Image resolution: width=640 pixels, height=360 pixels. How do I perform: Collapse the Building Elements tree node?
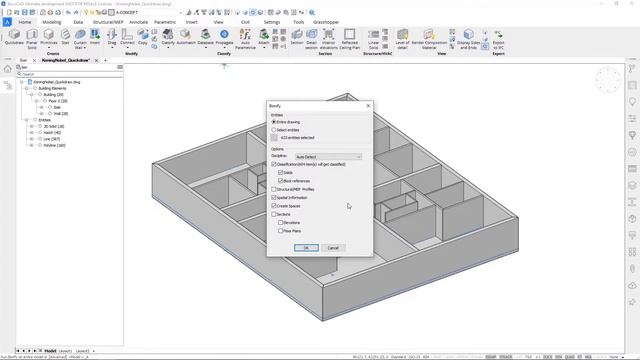click(27, 88)
